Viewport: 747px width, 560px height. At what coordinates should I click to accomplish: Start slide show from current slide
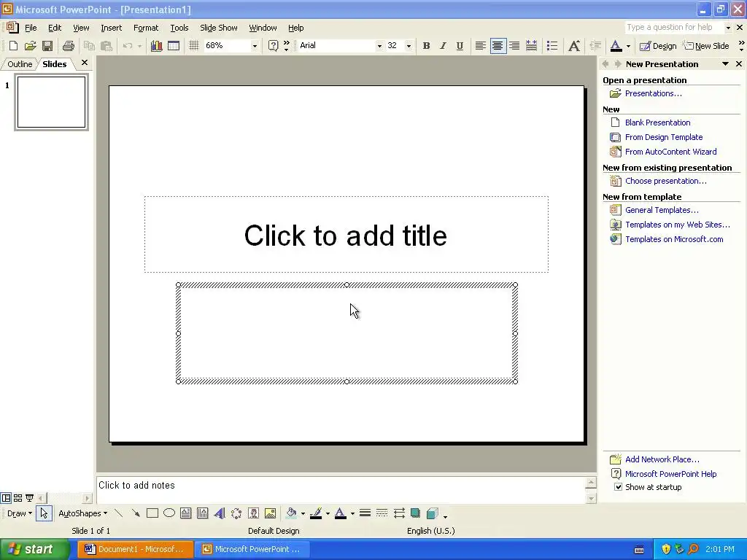coord(29,498)
